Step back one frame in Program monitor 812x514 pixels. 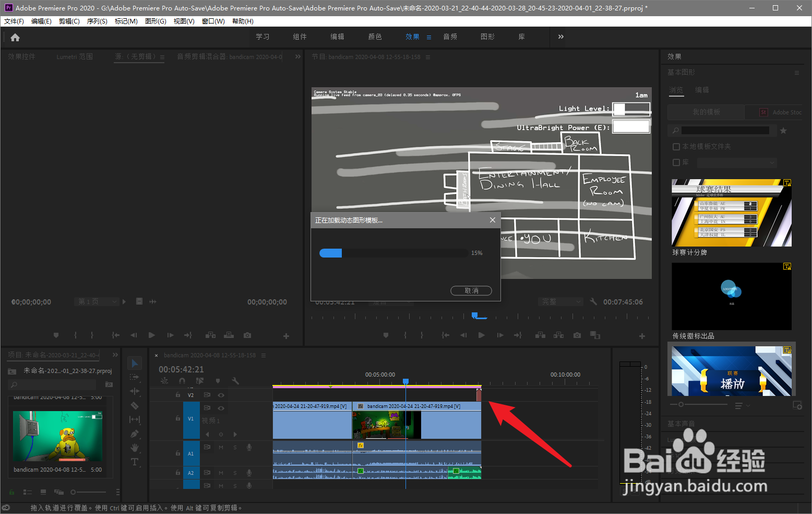[463, 335]
